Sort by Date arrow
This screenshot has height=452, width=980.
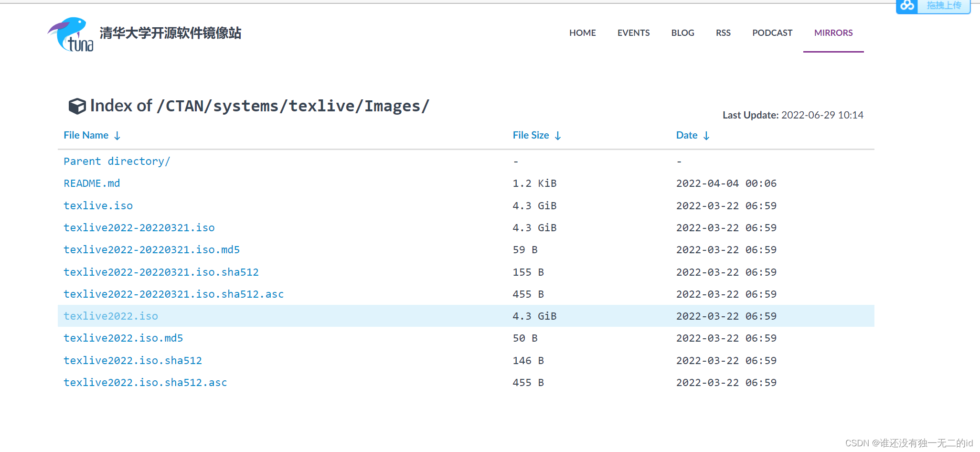tap(706, 136)
